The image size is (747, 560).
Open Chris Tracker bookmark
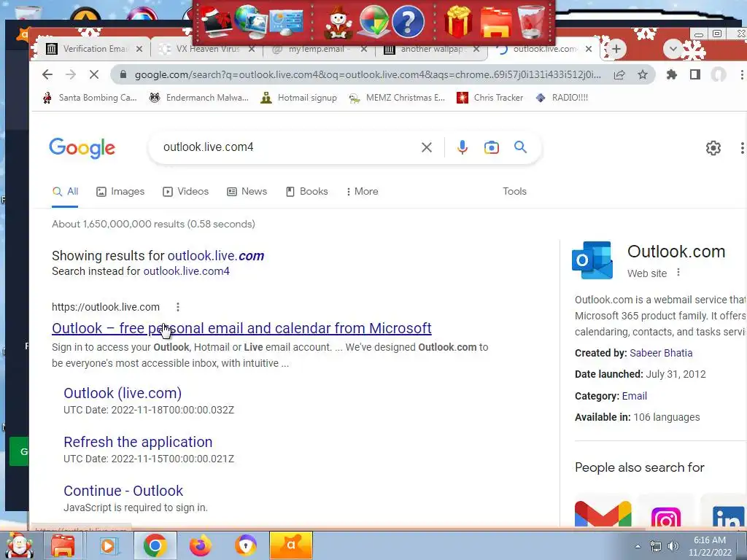[x=489, y=98]
